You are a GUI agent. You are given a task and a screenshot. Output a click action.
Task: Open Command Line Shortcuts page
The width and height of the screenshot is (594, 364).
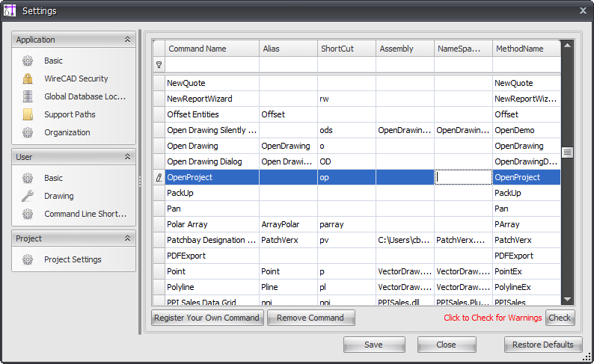85,214
